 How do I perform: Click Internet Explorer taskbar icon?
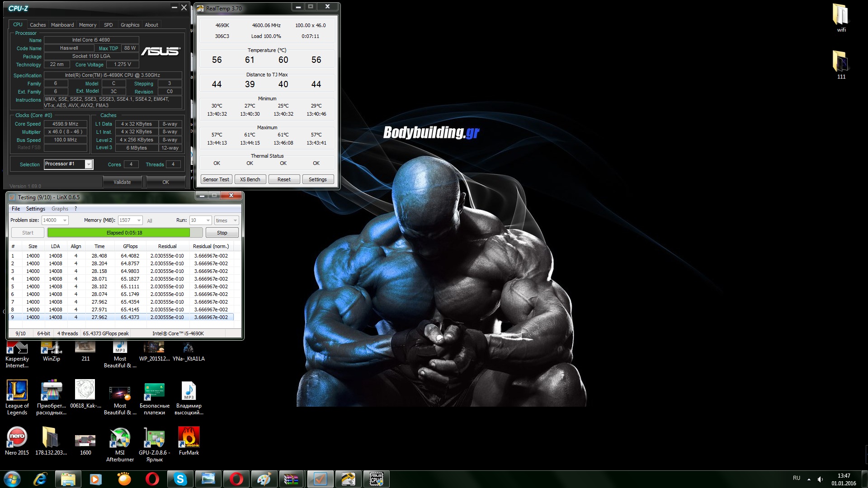(40, 479)
